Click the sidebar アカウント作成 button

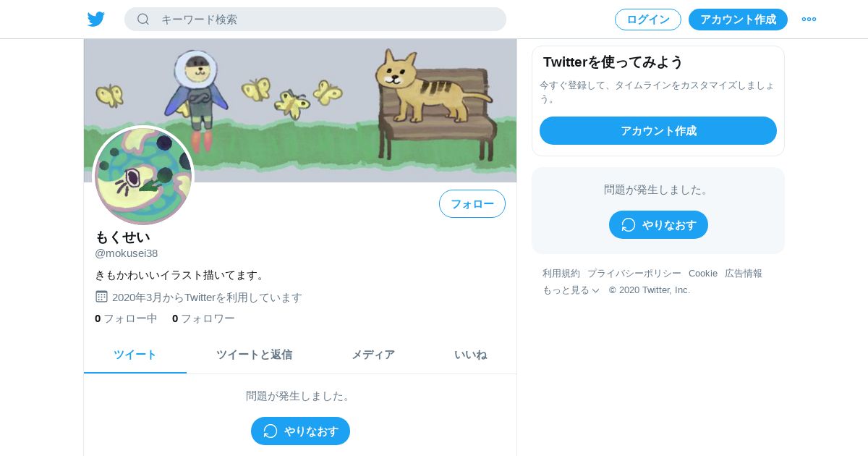658,131
